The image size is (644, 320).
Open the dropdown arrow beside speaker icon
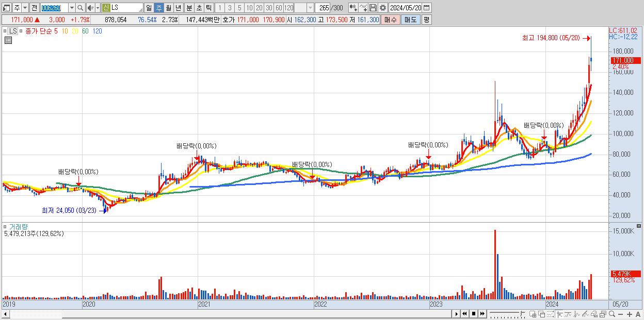click(x=98, y=8)
